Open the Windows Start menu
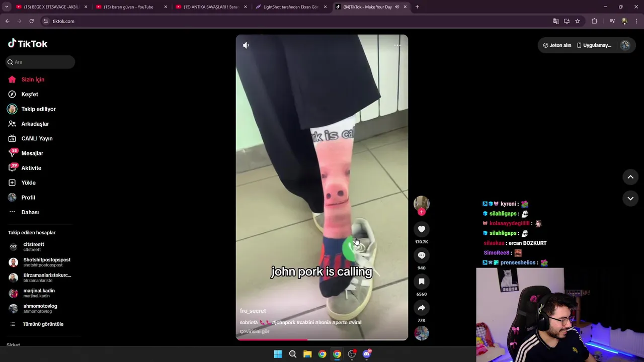The height and width of the screenshot is (362, 644). pos(278,354)
